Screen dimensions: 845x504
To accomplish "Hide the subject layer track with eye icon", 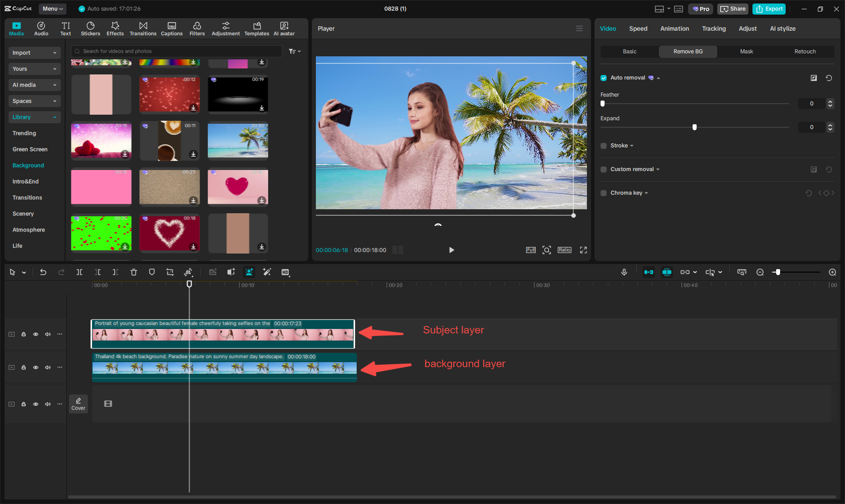I will [36, 334].
